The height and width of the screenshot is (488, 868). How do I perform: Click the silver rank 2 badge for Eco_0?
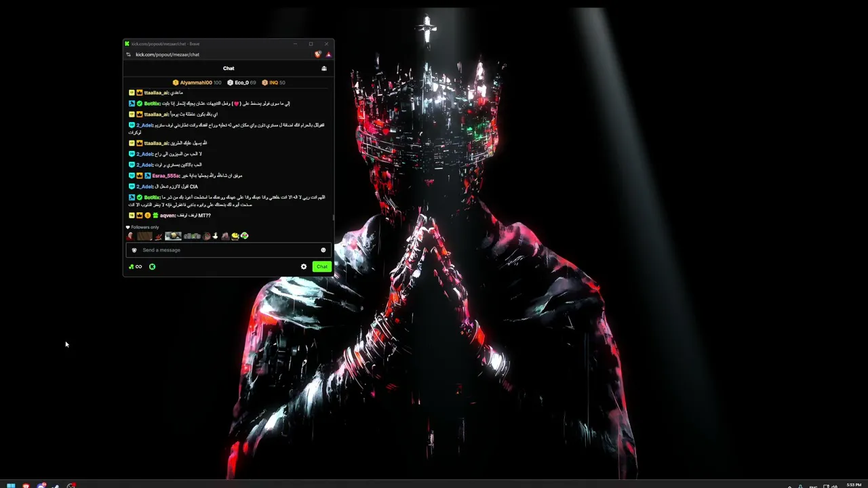click(x=230, y=83)
